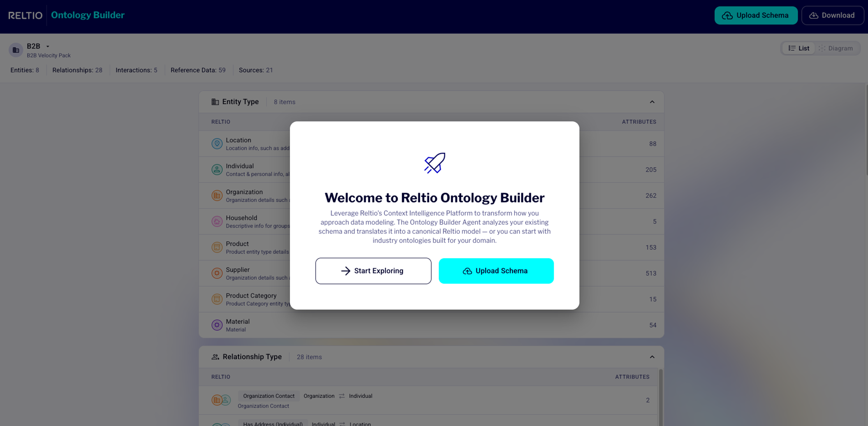Image resolution: width=868 pixels, height=426 pixels.
Task: Click the Entity Type ATTRIBUTES column header
Action: pos(639,122)
